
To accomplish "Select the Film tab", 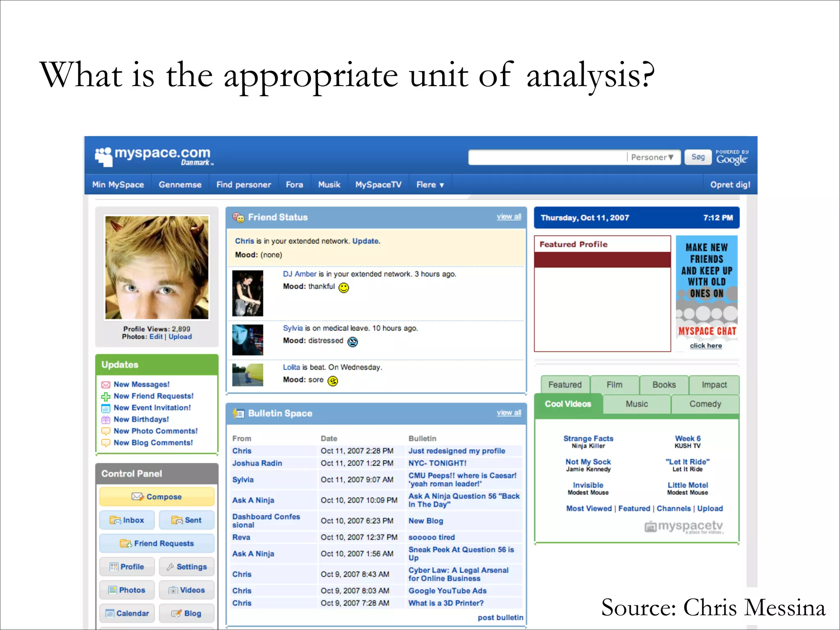I will click(x=614, y=385).
